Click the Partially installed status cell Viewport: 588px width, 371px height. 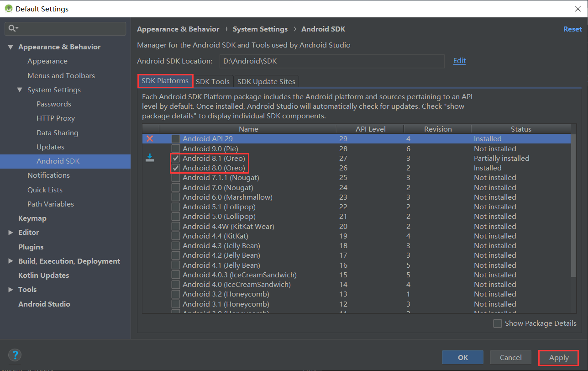coord(502,158)
